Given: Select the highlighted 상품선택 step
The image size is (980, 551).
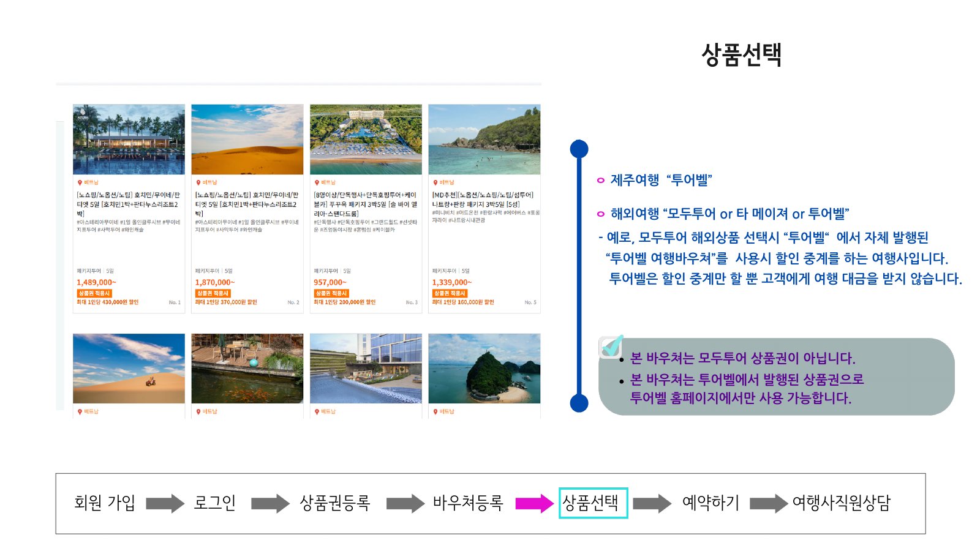Looking at the screenshot, I should 593,503.
